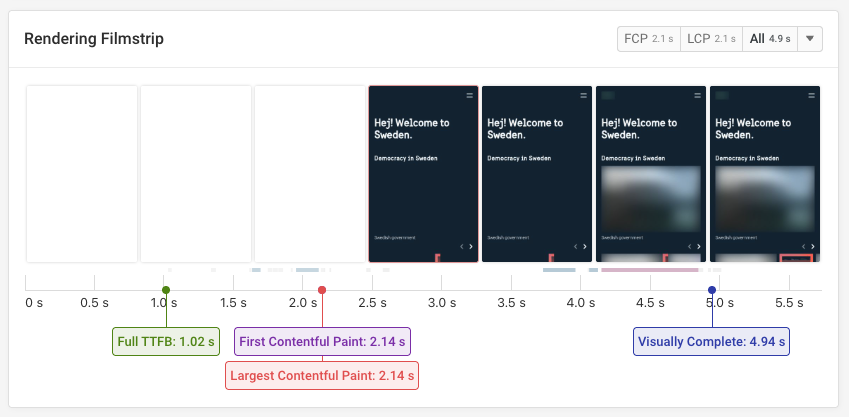Click the pink request bar above the timeline
This screenshot has width=849, height=417.
(650, 270)
